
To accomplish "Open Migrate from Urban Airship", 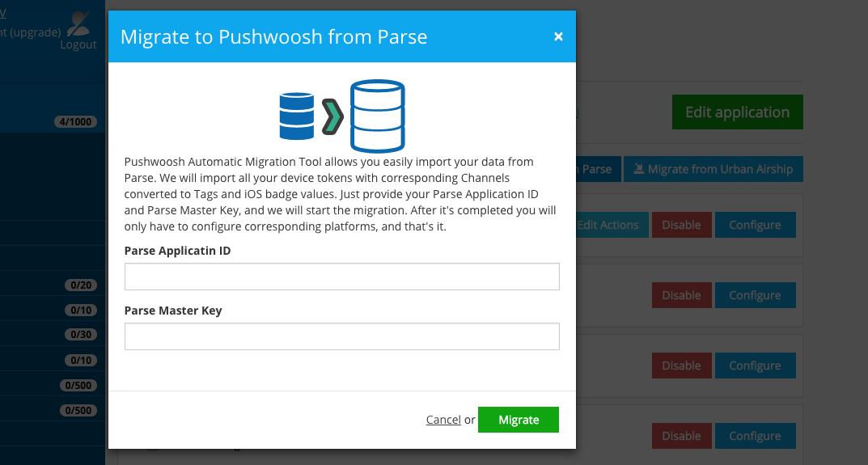I will click(x=713, y=169).
